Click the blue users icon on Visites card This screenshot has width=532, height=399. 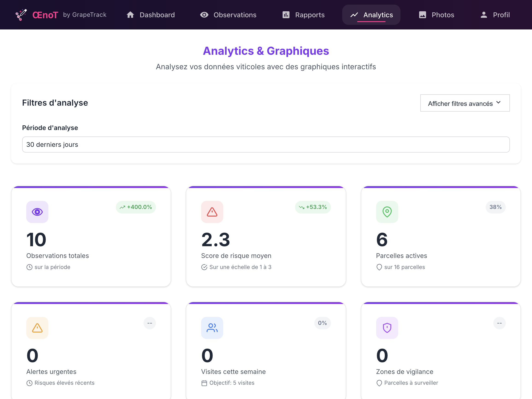point(212,328)
